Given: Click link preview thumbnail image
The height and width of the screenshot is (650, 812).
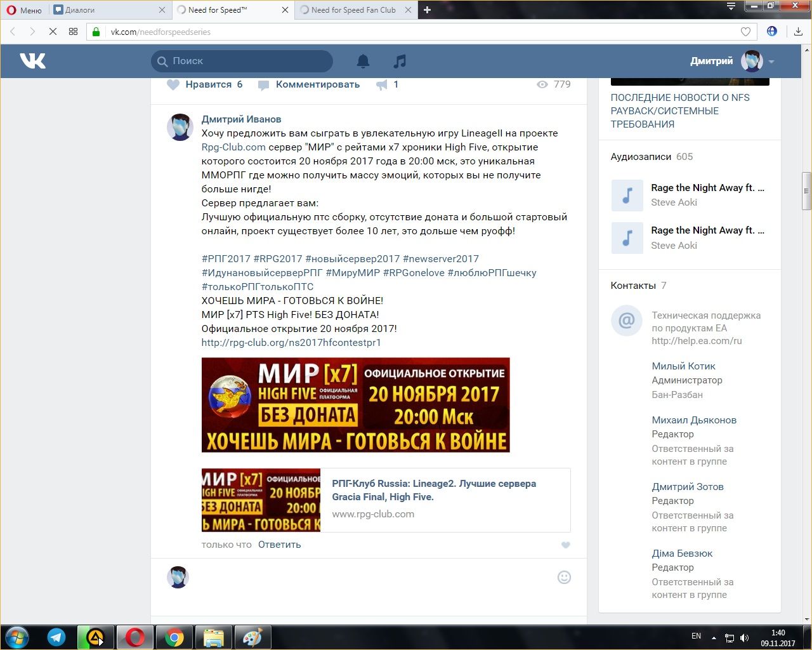Looking at the screenshot, I should point(261,500).
